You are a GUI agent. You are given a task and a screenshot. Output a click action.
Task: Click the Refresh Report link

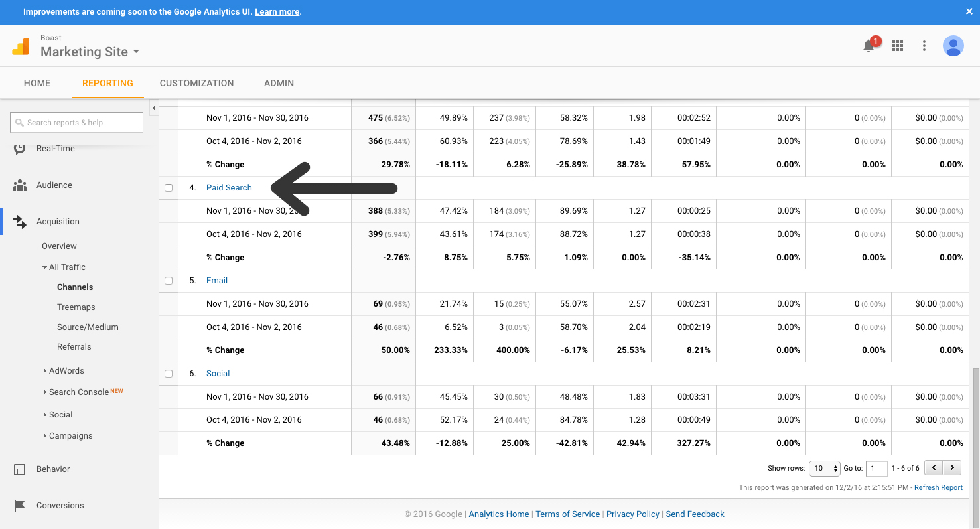click(938, 487)
